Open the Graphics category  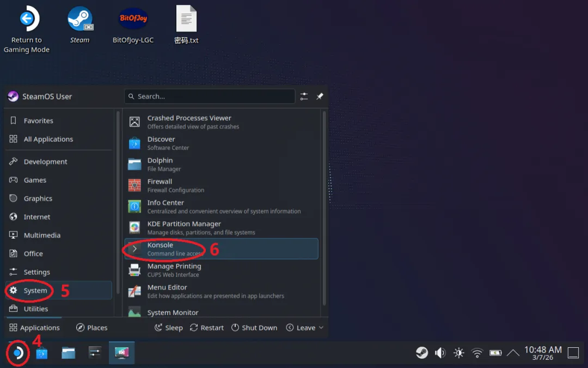(x=59, y=198)
